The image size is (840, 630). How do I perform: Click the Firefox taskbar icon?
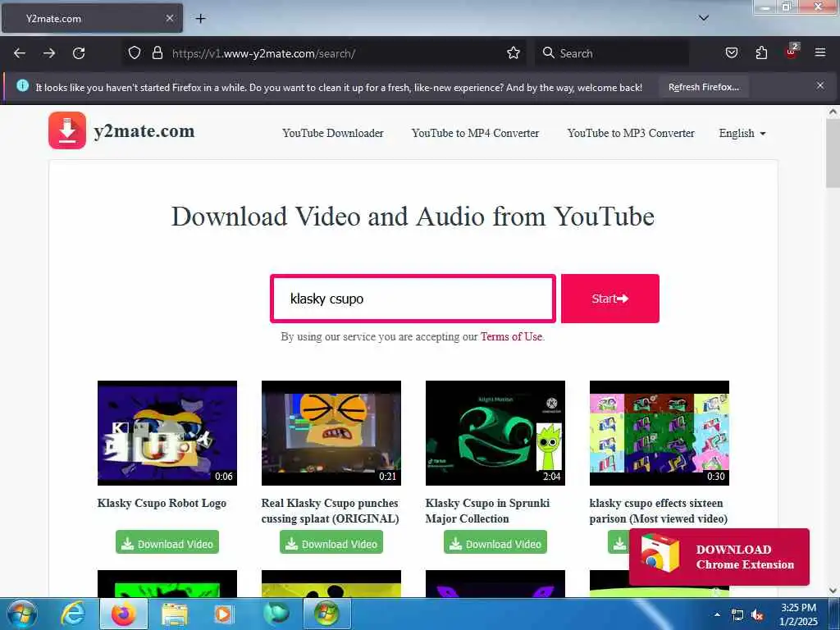124,614
